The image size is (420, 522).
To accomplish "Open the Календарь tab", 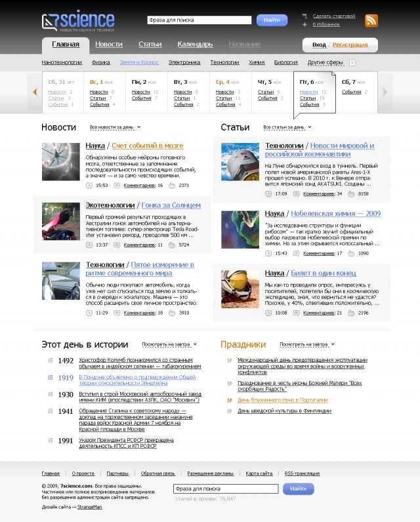I will (x=195, y=45).
